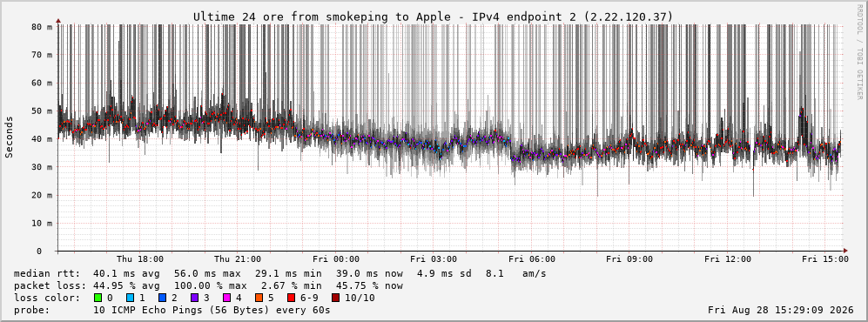
Task: Click the 'Thu 18:00' time axis label
Action: click(140, 259)
